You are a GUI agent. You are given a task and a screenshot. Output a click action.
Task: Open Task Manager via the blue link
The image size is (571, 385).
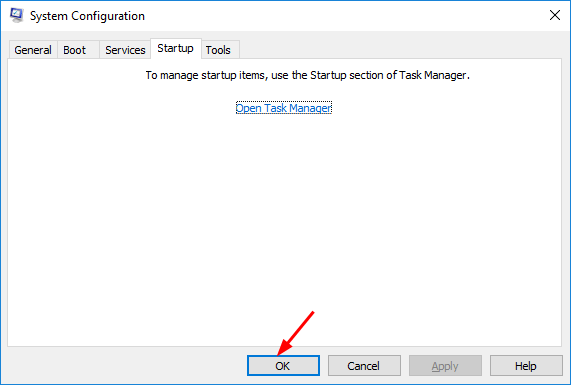click(x=284, y=108)
